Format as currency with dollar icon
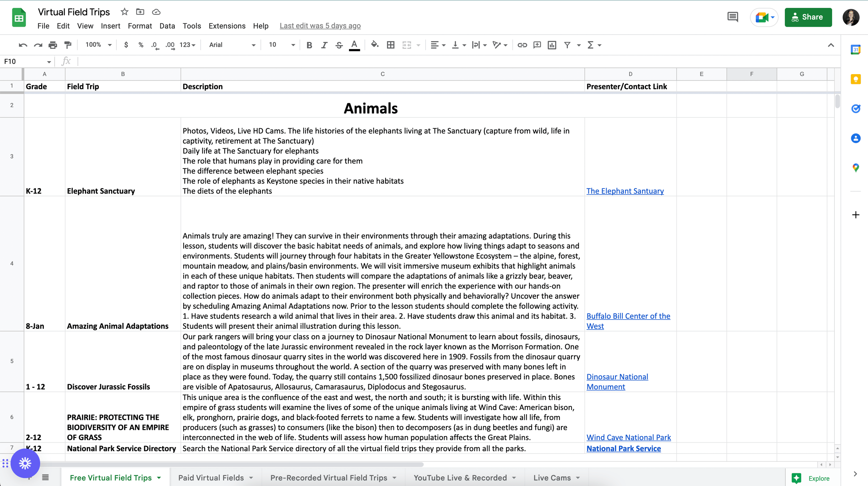868x486 pixels. [126, 45]
